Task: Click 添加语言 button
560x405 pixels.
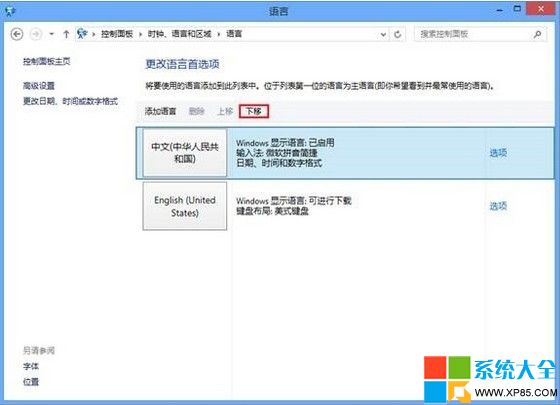Action: tap(160, 111)
